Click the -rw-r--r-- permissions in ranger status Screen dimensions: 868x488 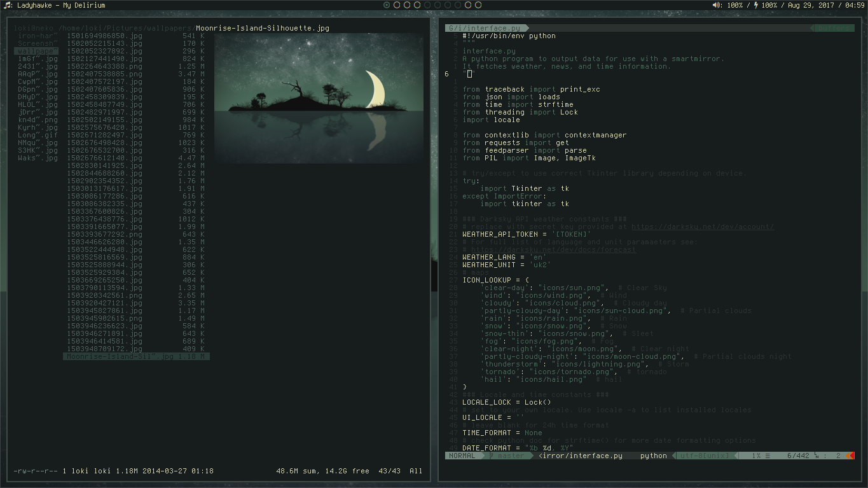(36, 471)
